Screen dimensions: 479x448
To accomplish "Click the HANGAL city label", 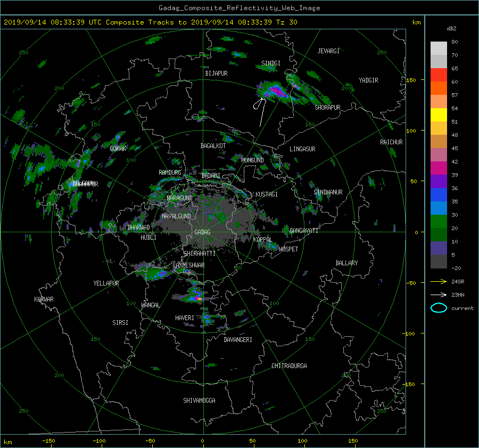I will 150,305.
